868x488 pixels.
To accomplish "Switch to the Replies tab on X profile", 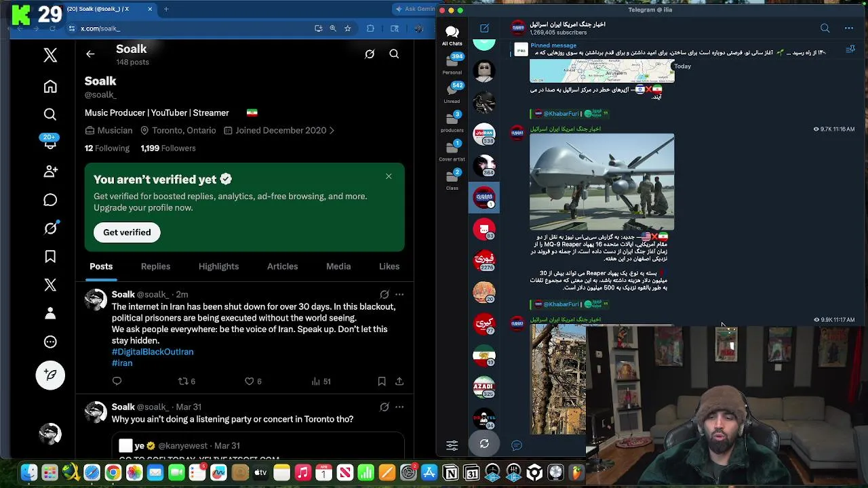I will [155, 266].
